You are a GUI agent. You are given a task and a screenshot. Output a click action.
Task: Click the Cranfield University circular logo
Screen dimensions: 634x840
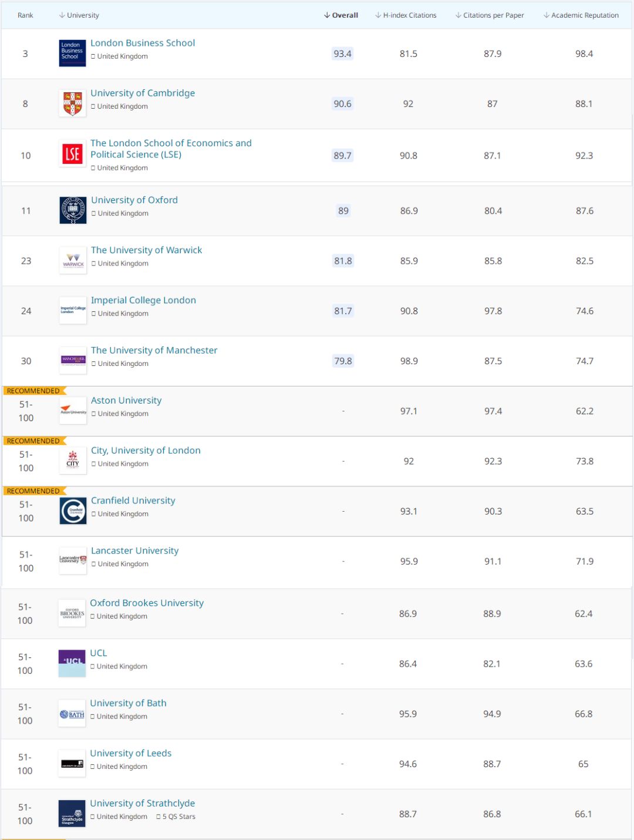click(73, 511)
